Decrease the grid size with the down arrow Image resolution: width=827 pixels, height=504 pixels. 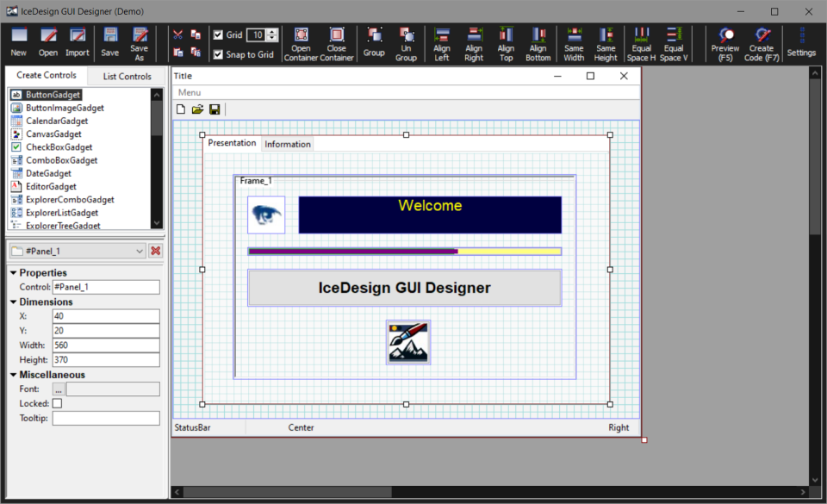(x=272, y=38)
